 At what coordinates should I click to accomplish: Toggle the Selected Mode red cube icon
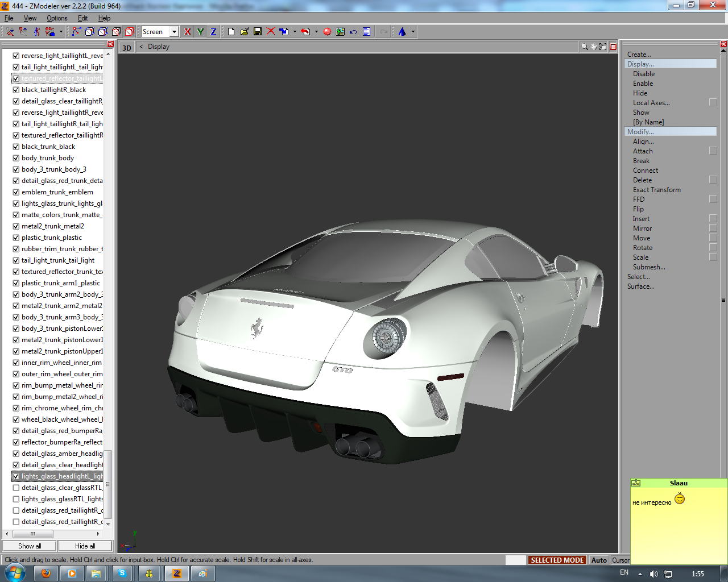(129, 32)
